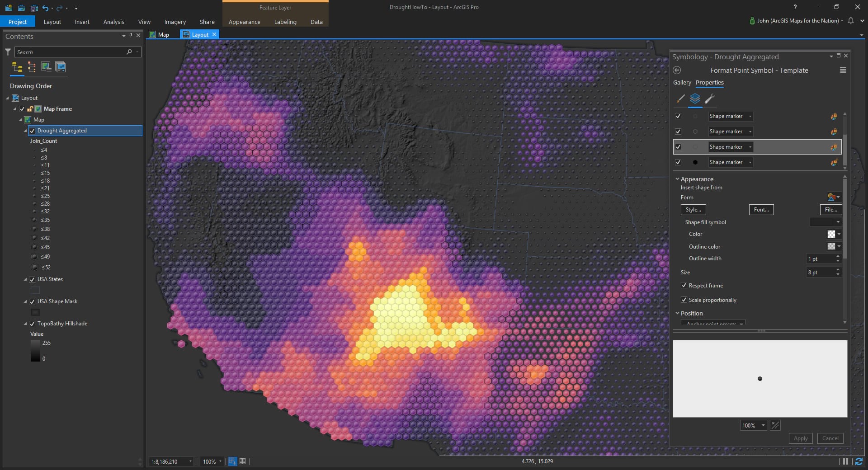Click the snapping icon next to layout zoom
The width and height of the screenshot is (868, 470).
point(232,461)
